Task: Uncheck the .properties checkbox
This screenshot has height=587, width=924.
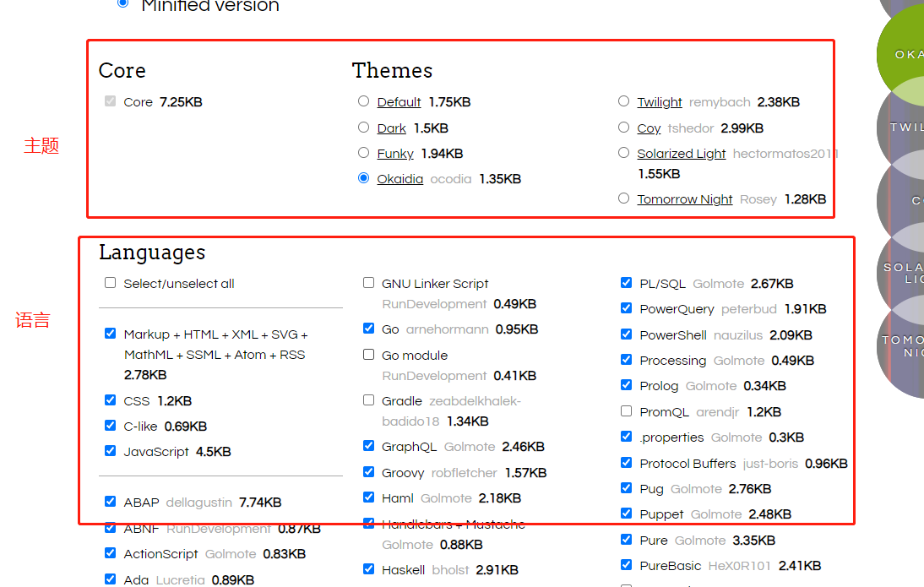Action: pyautogui.click(x=627, y=437)
